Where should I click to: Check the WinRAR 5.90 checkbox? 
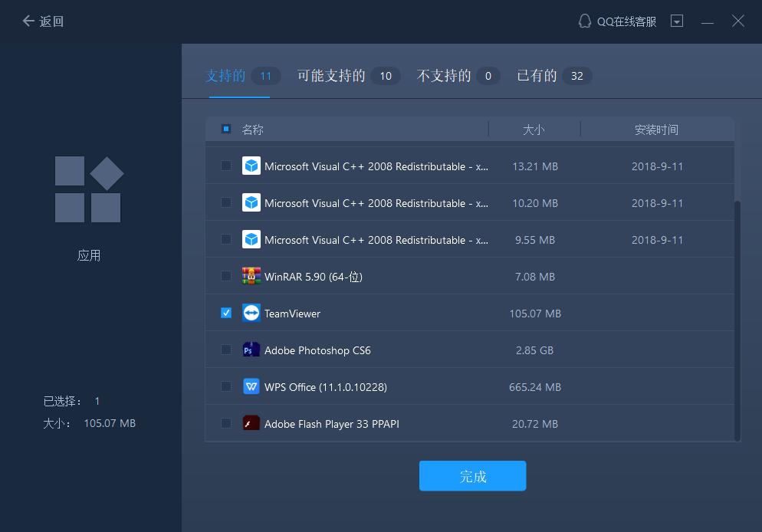pyautogui.click(x=226, y=276)
